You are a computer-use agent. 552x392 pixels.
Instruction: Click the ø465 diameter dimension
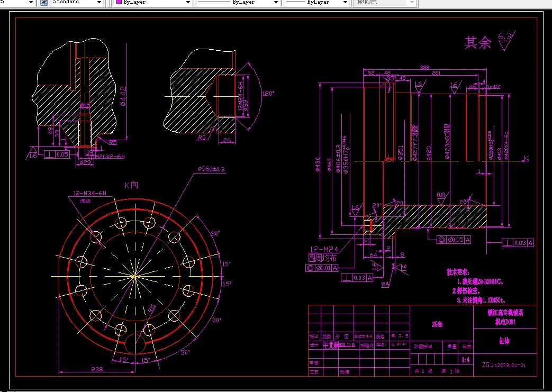(330, 165)
